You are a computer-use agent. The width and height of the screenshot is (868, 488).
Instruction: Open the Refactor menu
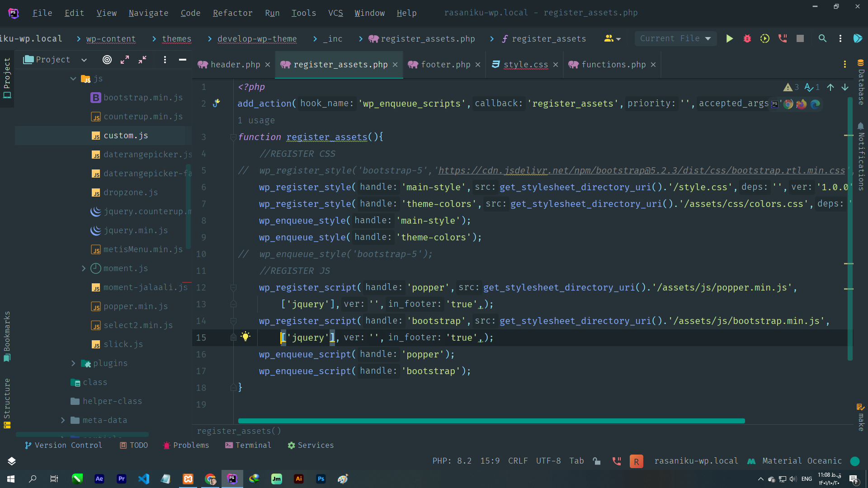pyautogui.click(x=232, y=13)
